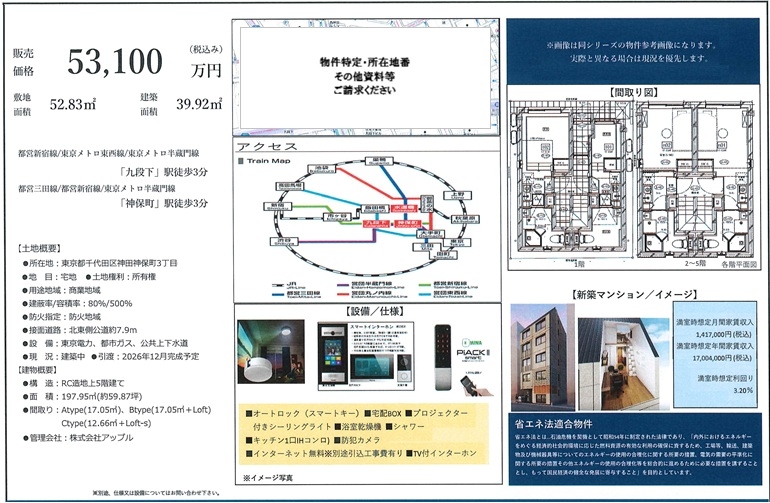770x503 pixels.
Task: Click the 大手町 station box on map
Action: point(431,234)
